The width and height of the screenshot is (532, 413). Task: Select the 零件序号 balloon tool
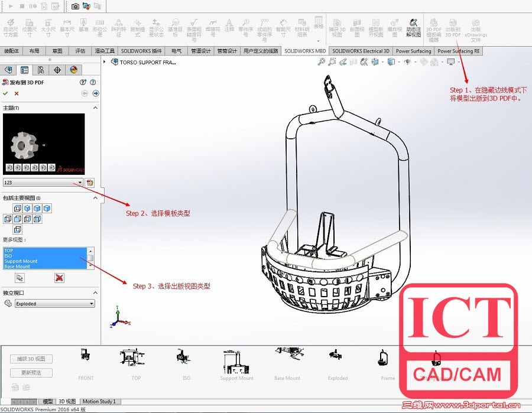(246, 28)
